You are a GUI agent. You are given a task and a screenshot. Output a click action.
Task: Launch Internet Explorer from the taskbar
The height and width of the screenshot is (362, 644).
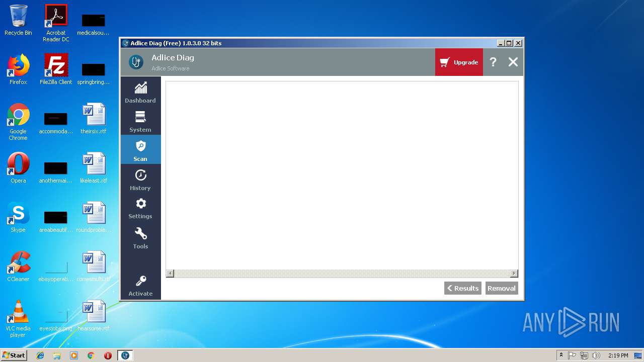(x=40, y=355)
